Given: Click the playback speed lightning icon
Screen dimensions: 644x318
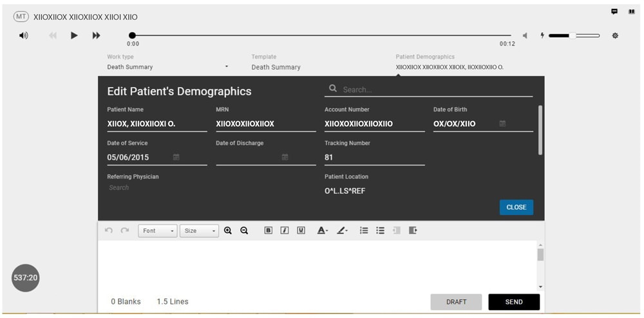Looking at the screenshot, I should pyautogui.click(x=542, y=35).
